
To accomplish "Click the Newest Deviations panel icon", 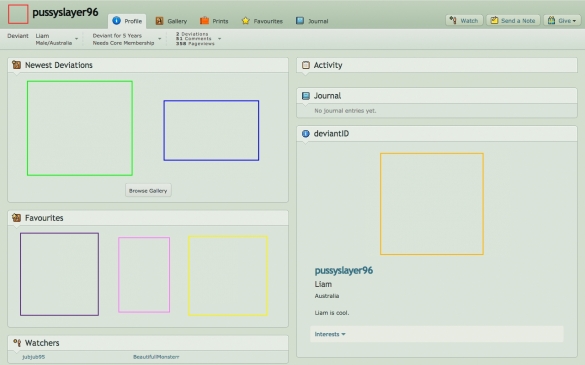I will coord(16,65).
